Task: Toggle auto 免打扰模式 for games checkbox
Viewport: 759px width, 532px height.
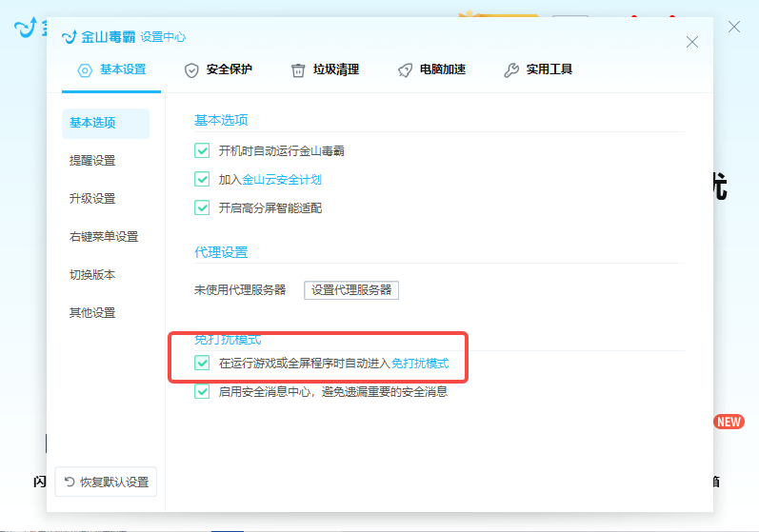Action: (x=202, y=363)
